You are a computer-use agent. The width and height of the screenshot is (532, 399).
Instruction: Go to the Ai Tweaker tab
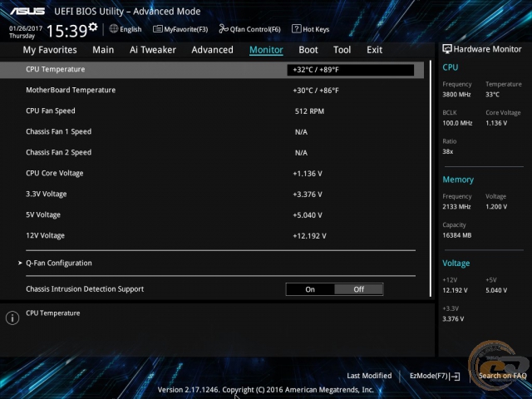tap(153, 50)
